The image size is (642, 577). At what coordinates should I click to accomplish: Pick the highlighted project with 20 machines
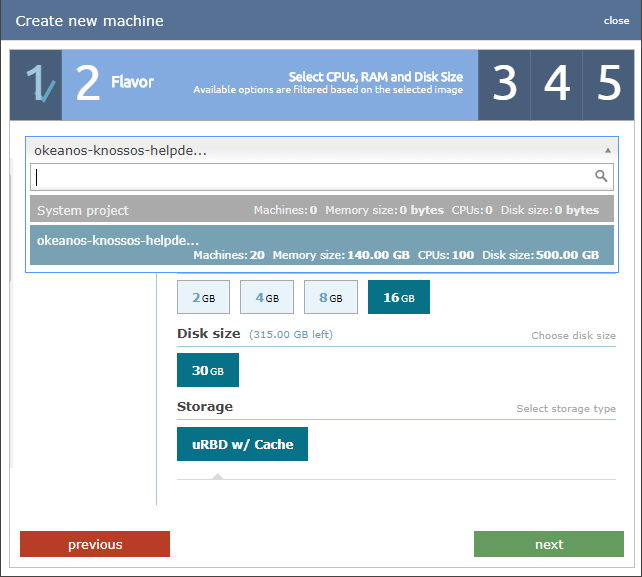[x=318, y=247]
